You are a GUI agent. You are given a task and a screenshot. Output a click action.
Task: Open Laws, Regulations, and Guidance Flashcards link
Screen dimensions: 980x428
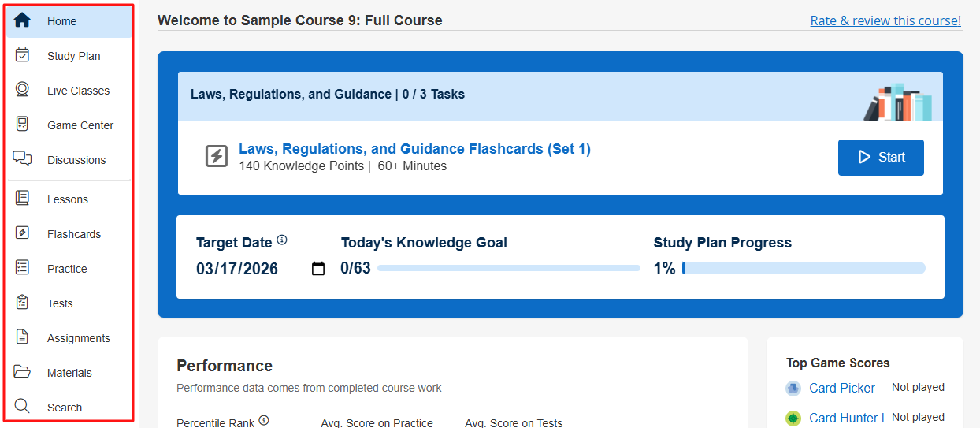tap(414, 149)
